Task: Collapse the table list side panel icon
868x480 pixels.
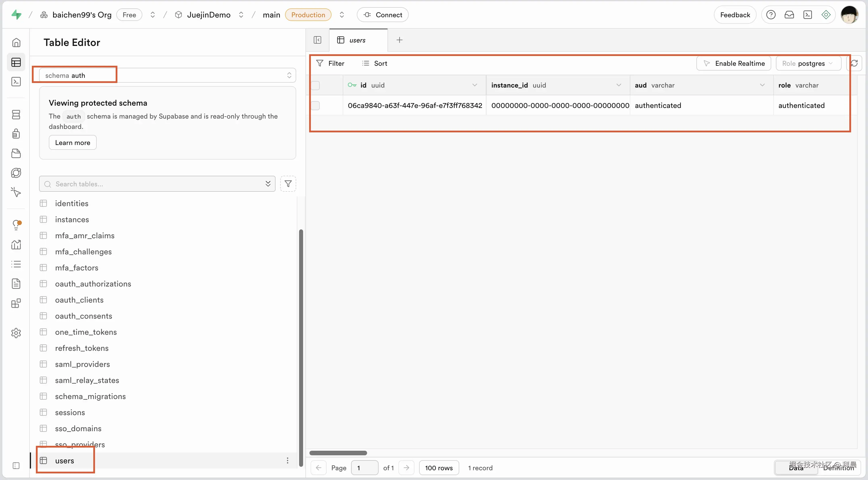Action: coord(317,40)
